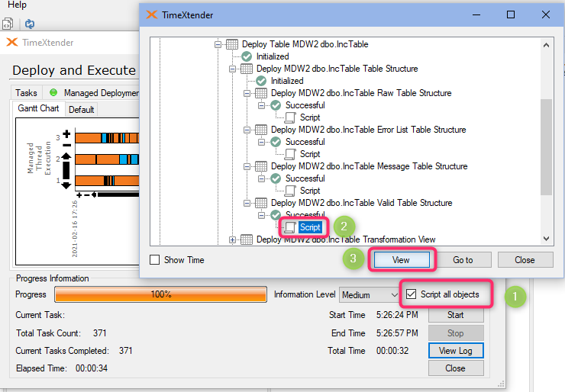This screenshot has height=392, width=565.
Task: Click the Go to button
Action: pos(463,259)
